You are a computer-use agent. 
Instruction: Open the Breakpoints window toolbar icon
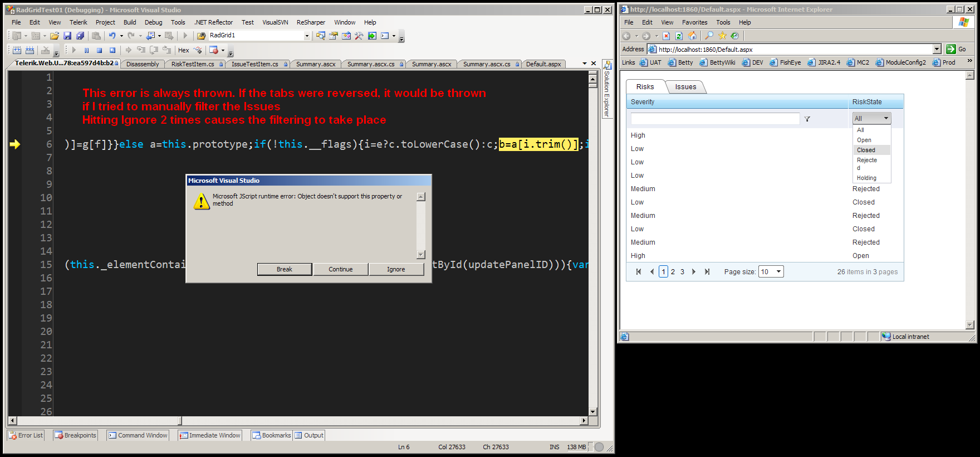point(214,50)
